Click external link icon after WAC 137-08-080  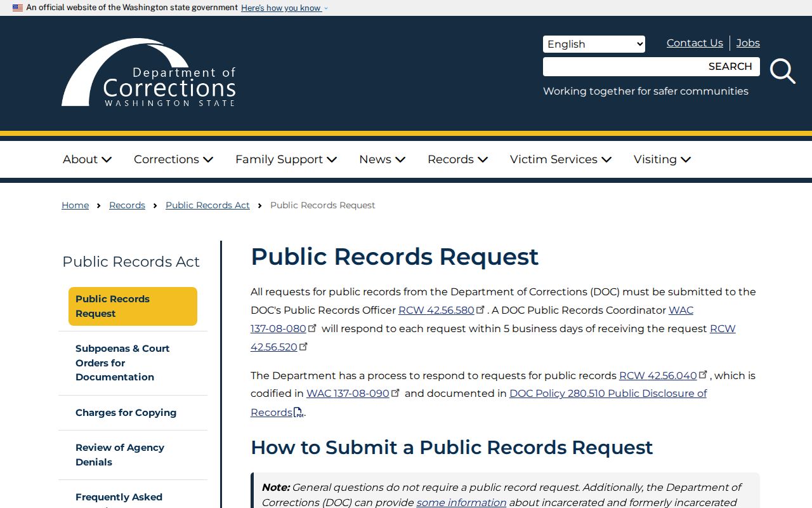point(313,328)
